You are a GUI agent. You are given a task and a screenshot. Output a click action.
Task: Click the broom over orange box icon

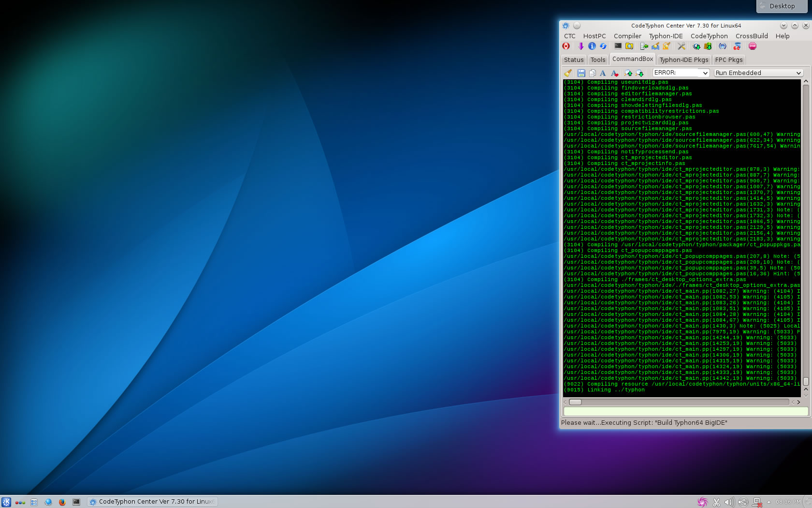666,46
